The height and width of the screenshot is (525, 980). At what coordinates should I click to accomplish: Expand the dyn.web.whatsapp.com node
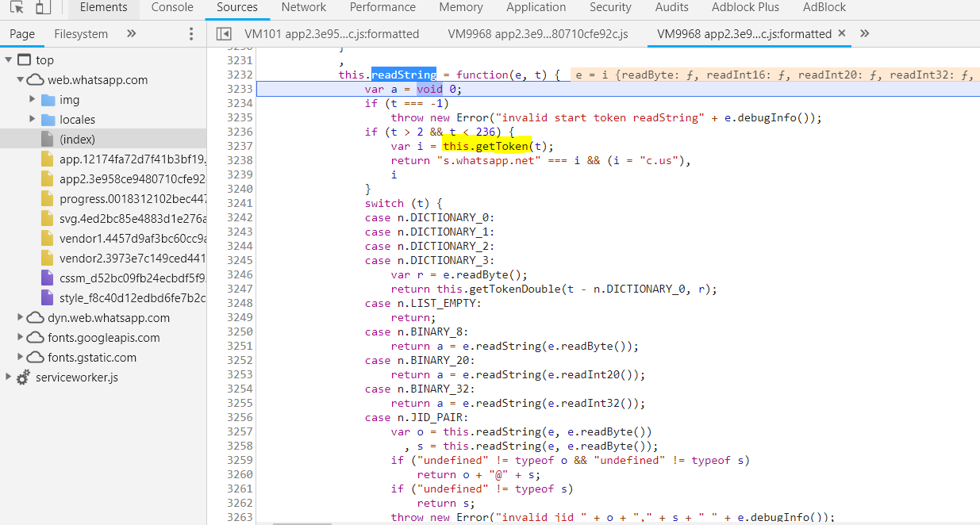click(x=20, y=318)
